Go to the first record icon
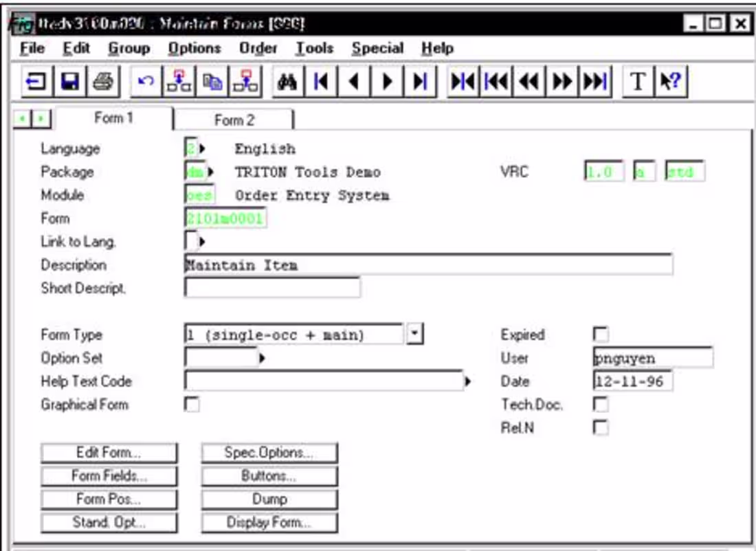Image resolution: width=756 pixels, height=551 pixels. coord(321,82)
